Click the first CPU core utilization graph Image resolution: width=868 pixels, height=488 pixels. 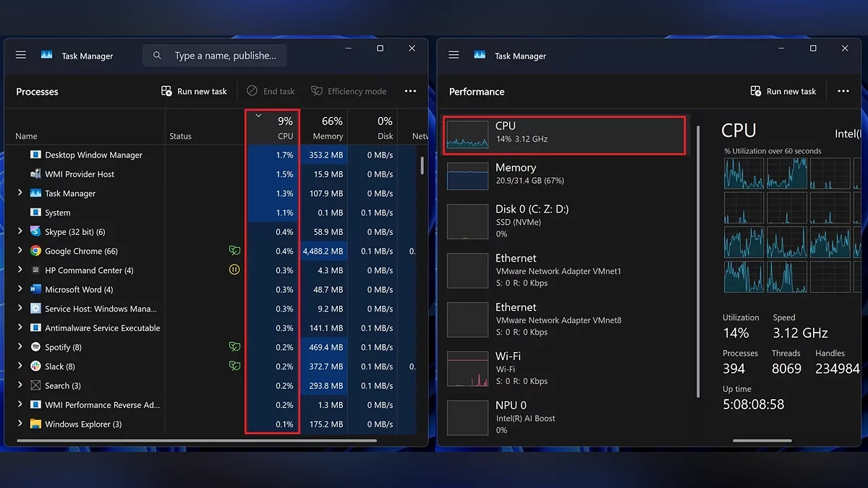(x=744, y=173)
